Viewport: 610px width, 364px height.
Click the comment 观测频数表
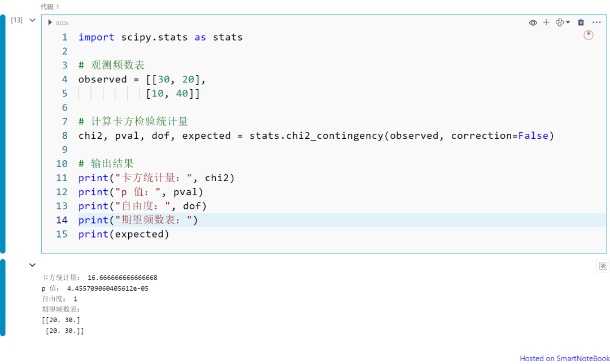[x=111, y=65]
